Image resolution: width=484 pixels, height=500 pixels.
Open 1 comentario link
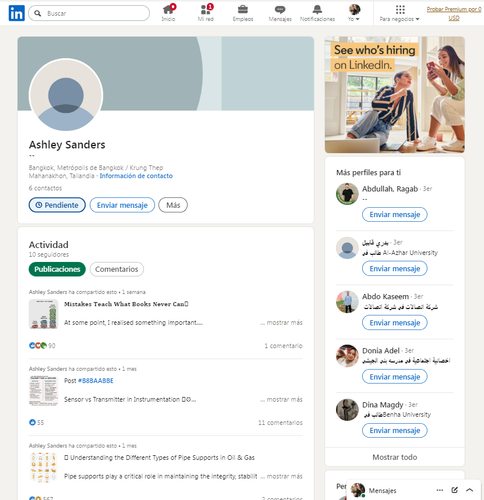tap(283, 346)
